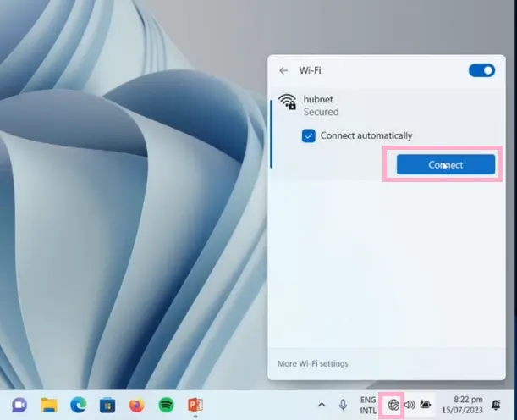Open Microsoft Store from the taskbar
This screenshot has height=420, width=517.
coord(107,405)
